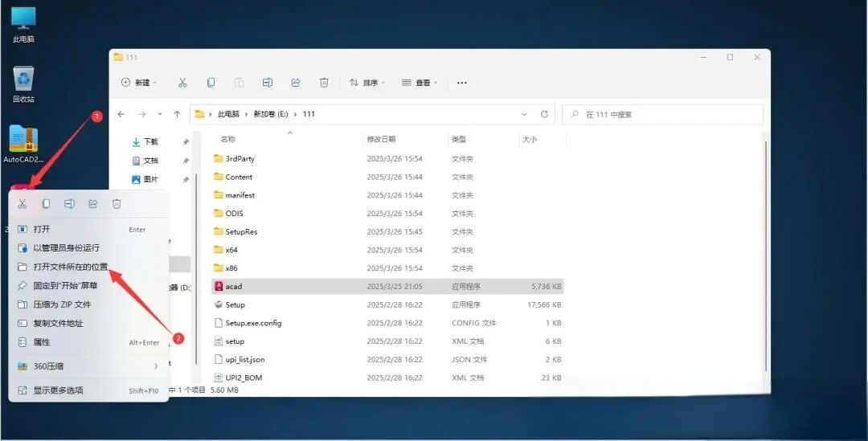This screenshot has height=441, width=868.
Task: Click Cut icon in Explorer toolbar
Action: pyautogui.click(x=182, y=83)
